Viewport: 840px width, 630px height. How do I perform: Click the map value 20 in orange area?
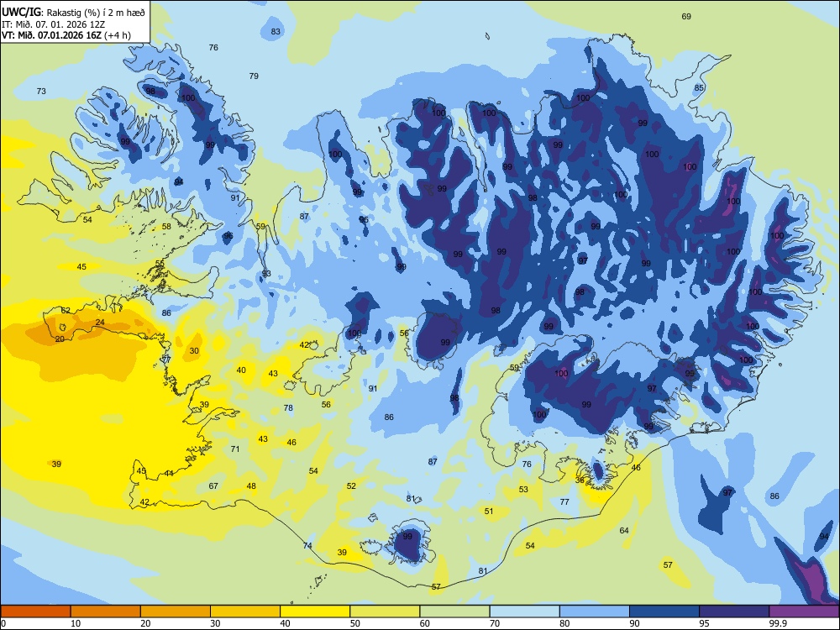pos(60,339)
